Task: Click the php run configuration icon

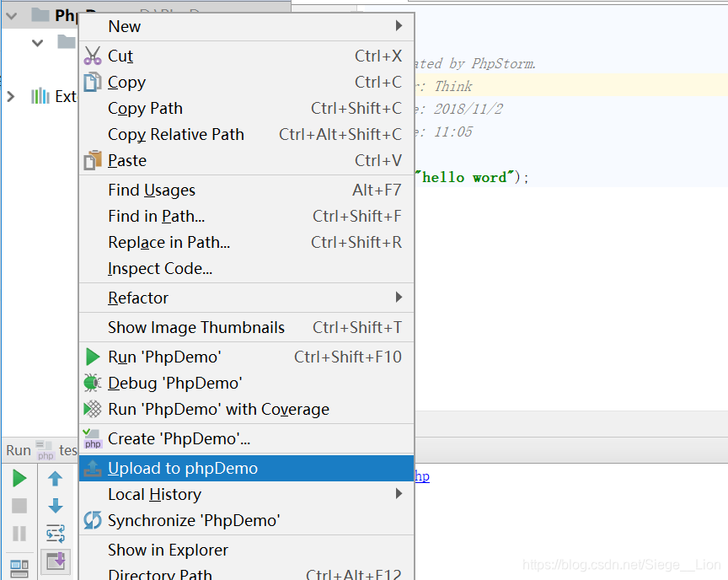Action: (45, 450)
